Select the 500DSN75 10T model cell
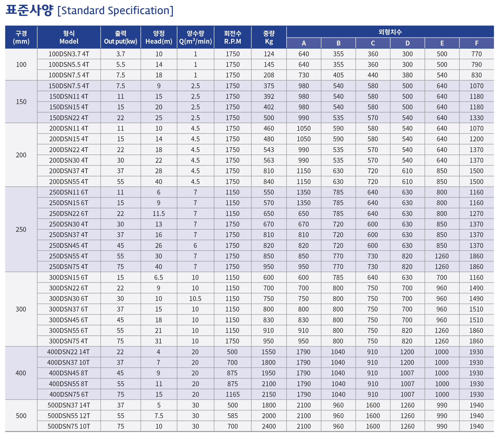 [69, 426]
